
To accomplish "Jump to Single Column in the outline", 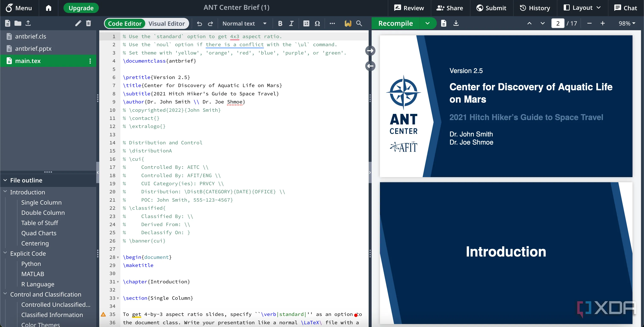I will coord(41,202).
